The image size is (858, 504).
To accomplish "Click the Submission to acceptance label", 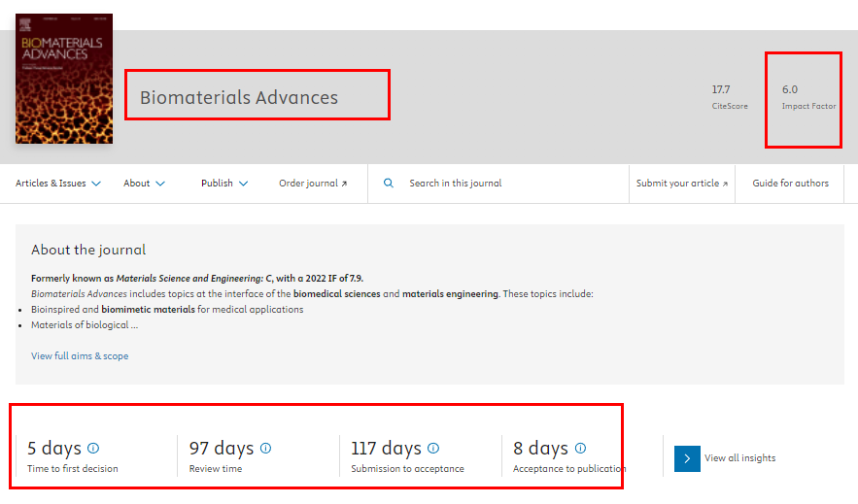I will 408,468.
